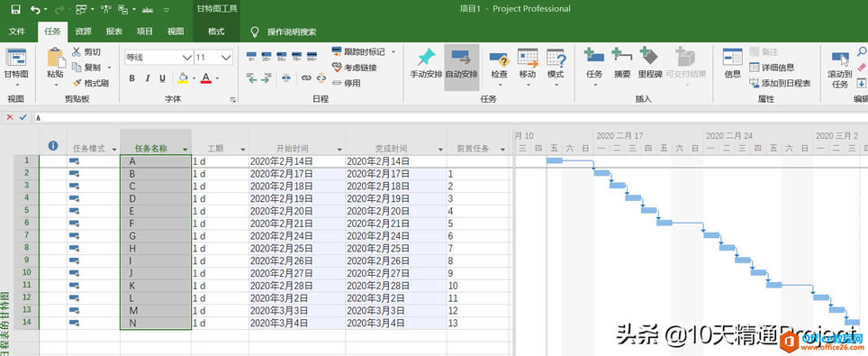Click the Gantt bar for task A
This screenshot has width=868, height=356.
[x=555, y=160]
